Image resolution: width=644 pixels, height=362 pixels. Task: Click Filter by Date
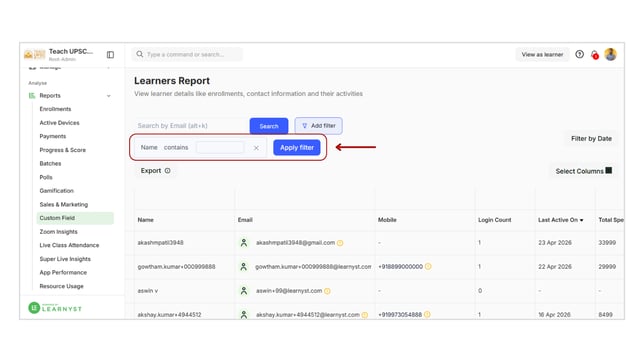(591, 138)
